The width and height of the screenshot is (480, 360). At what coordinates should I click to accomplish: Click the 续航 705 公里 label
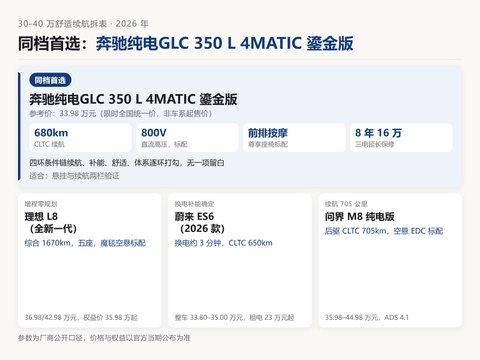[346, 204]
